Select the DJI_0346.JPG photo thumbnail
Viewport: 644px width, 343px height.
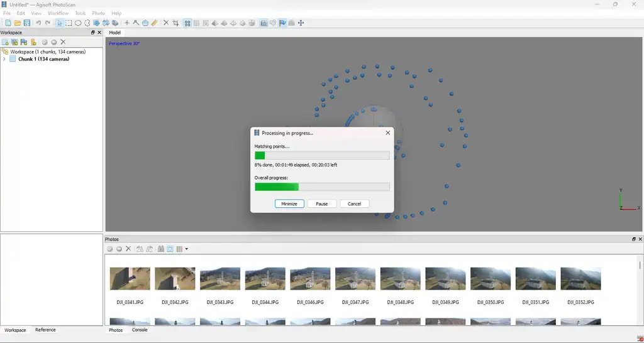pyautogui.click(x=310, y=279)
